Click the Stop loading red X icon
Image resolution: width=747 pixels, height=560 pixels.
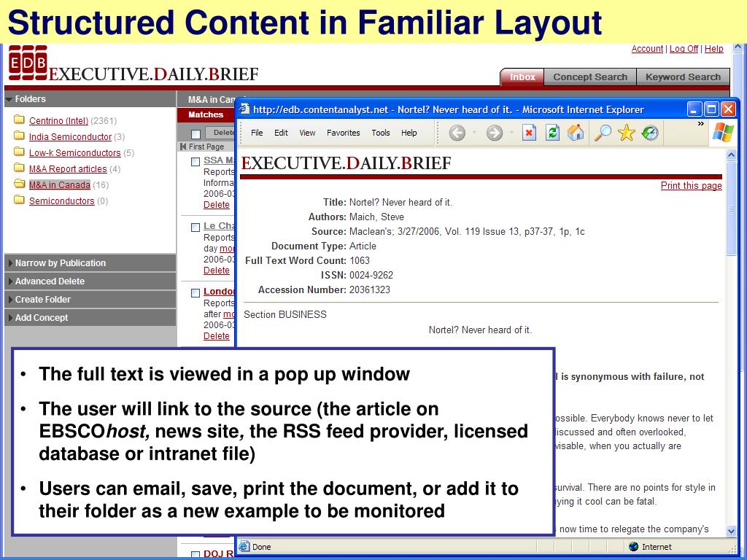tap(529, 133)
